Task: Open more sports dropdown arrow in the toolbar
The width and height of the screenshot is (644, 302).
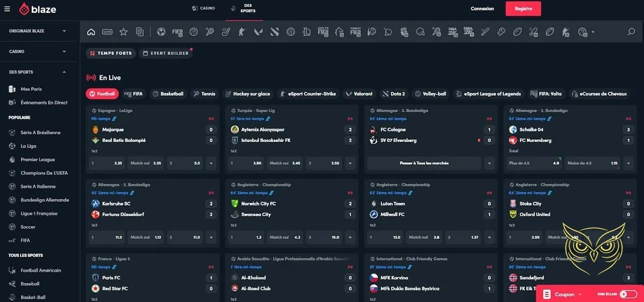Action: point(593,32)
